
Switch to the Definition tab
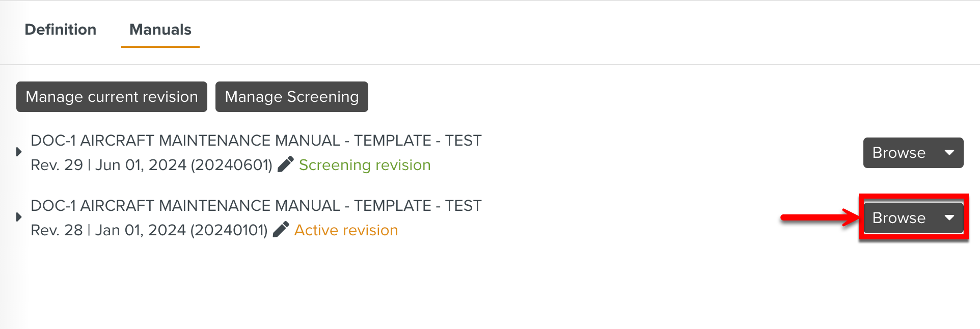pyautogui.click(x=60, y=30)
